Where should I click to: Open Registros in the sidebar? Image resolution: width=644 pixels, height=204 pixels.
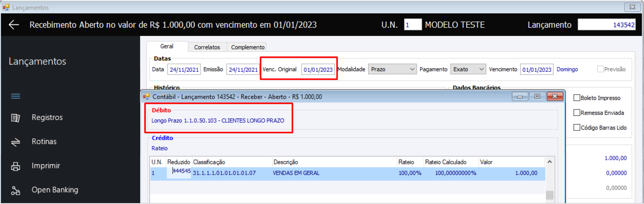click(47, 118)
